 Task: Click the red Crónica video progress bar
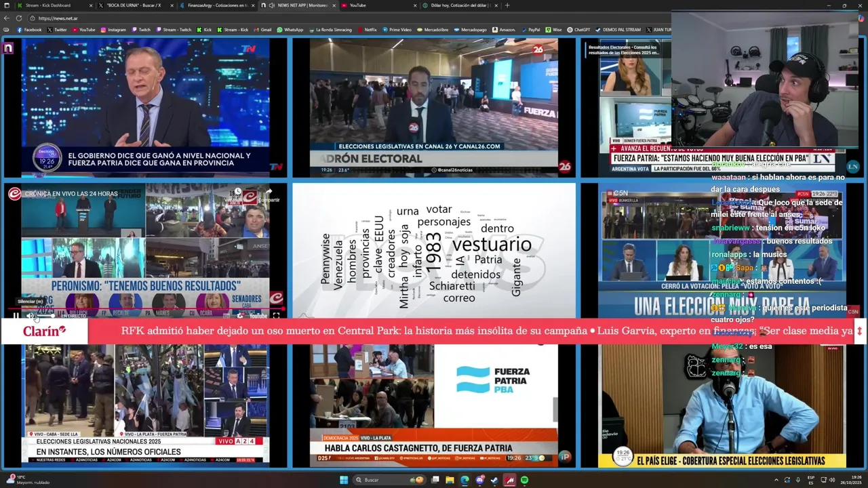144,308
